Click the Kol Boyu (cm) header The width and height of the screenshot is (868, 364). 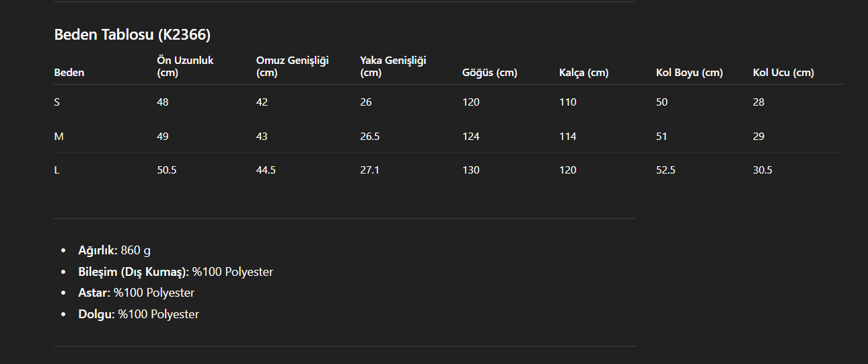(689, 73)
